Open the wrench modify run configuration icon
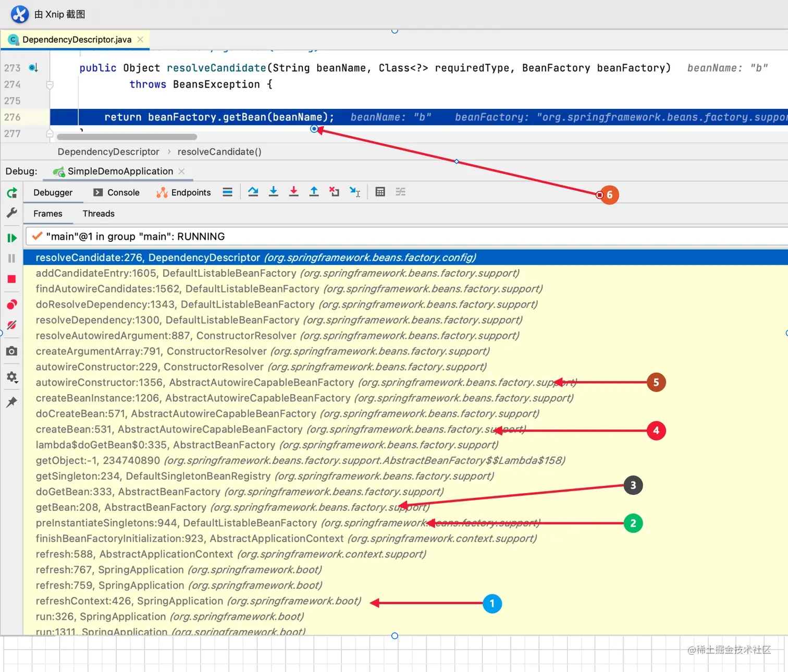The width and height of the screenshot is (788, 672). [12, 213]
